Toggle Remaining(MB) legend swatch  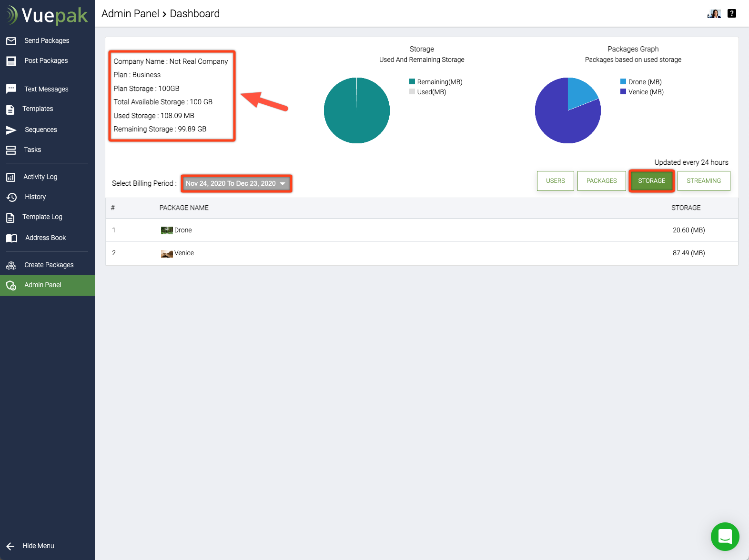412,81
